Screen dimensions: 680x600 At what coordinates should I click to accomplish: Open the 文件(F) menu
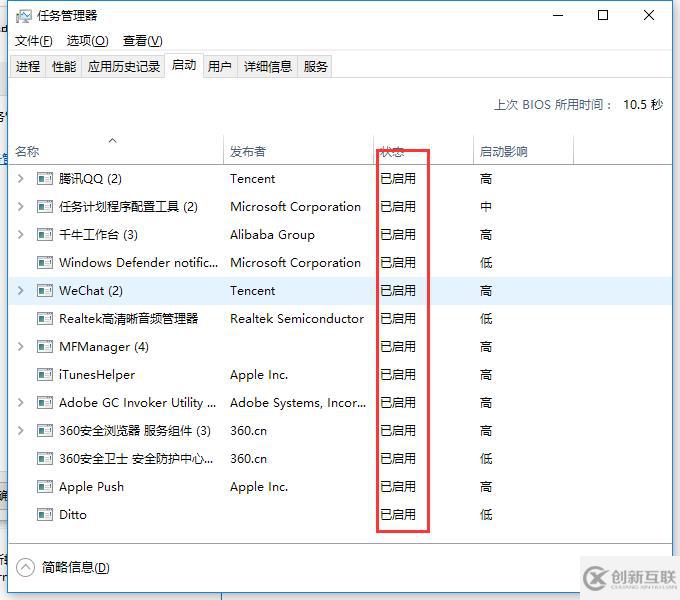click(34, 41)
